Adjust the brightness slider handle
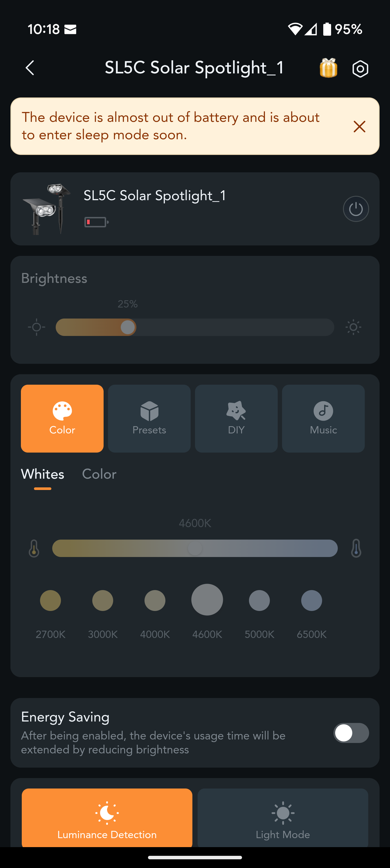Image resolution: width=390 pixels, height=868 pixels. pyautogui.click(x=128, y=327)
